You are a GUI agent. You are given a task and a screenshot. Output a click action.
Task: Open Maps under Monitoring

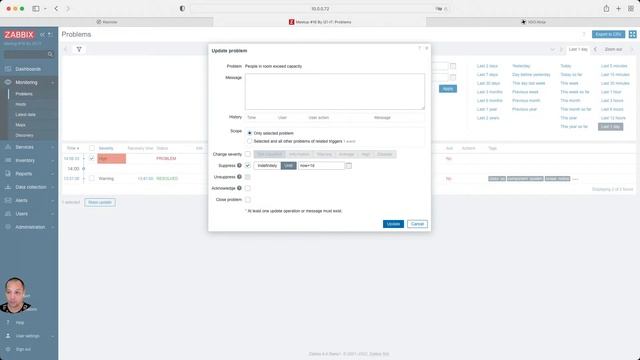coord(20,125)
